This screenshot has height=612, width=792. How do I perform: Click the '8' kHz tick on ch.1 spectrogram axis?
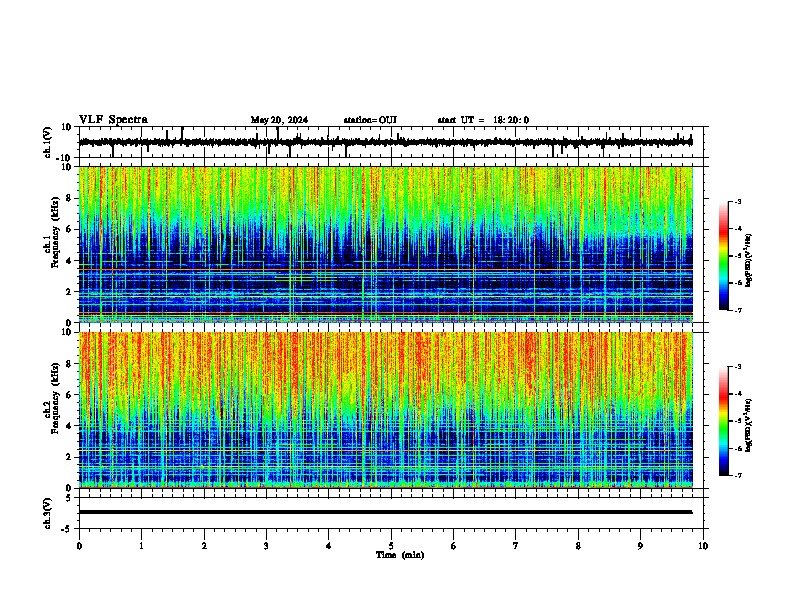coord(70,198)
